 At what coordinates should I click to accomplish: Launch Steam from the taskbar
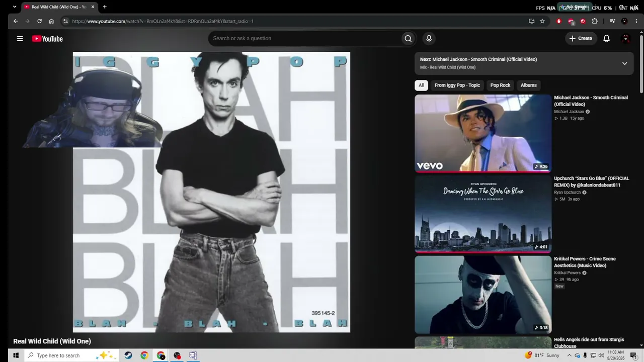tap(128, 355)
